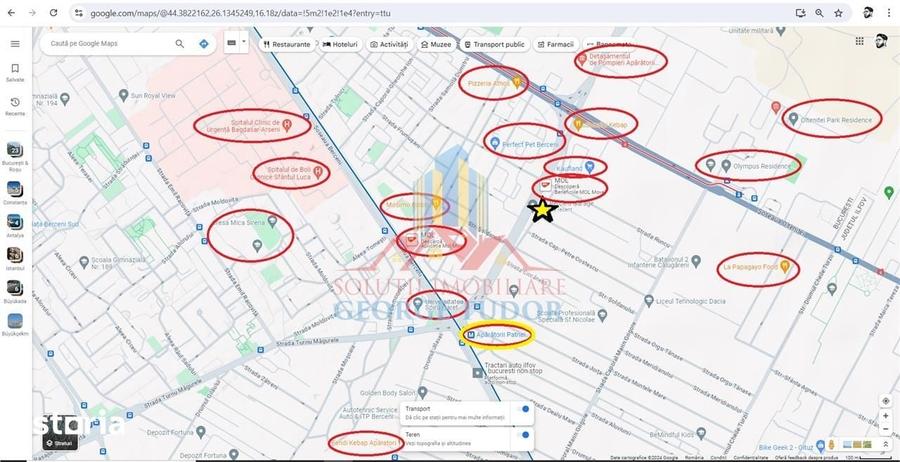
Task: Filter by Transport public
Action: click(494, 44)
